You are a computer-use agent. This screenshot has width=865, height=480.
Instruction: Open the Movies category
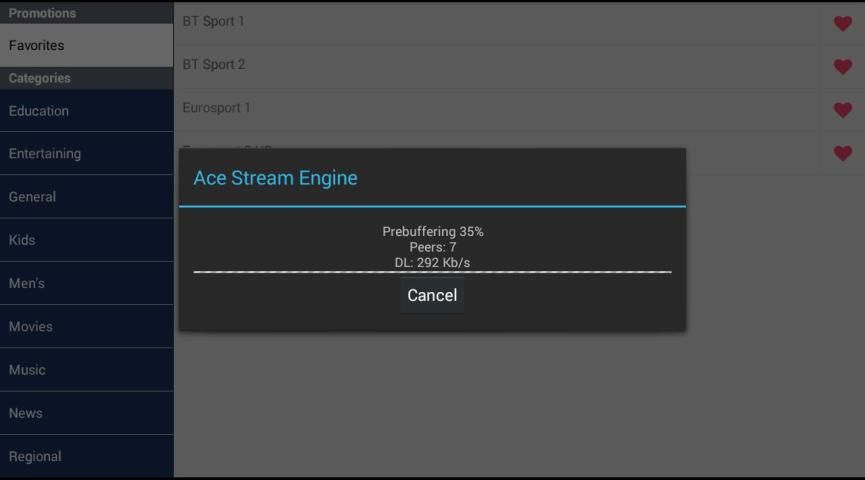pyautogui.click(x=86, y=326)
